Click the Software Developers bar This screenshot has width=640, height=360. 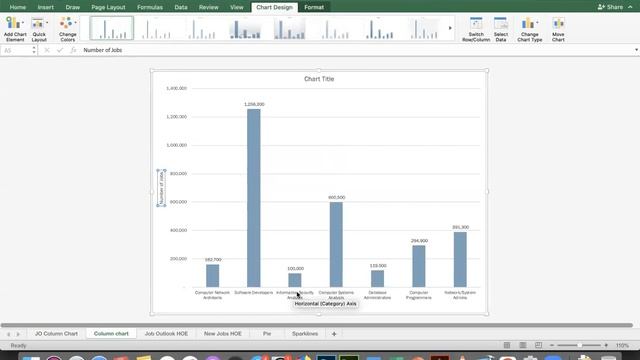point(253,198)
